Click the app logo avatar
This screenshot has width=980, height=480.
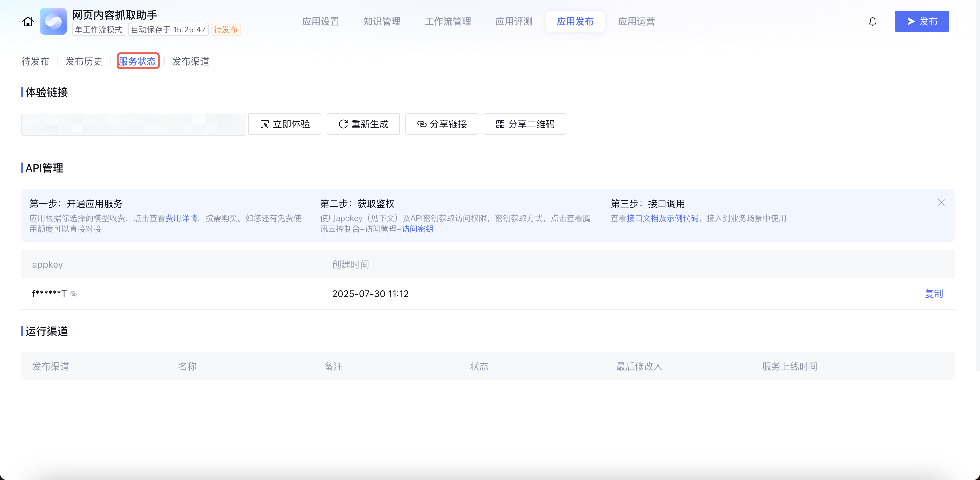[x=53, y=22]
